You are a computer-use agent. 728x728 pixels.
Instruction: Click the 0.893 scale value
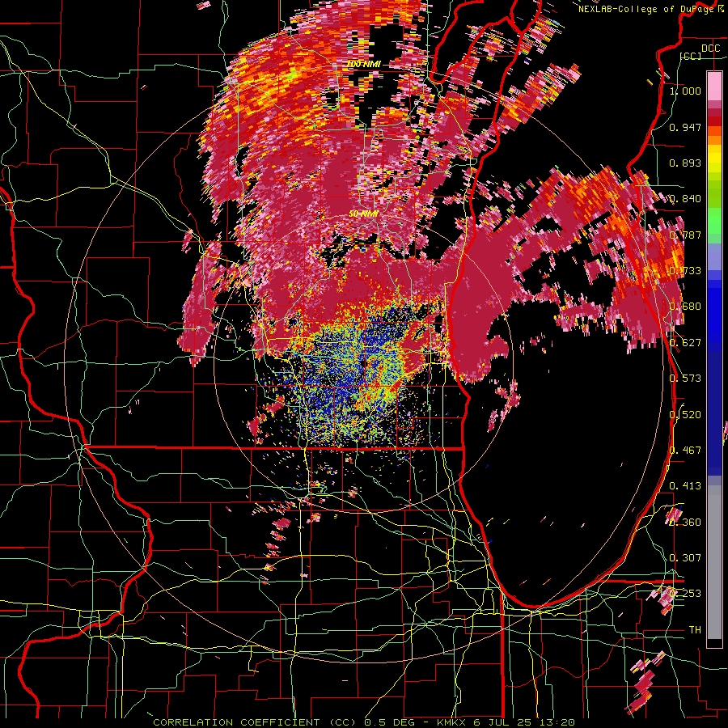(x=685, y=163)
